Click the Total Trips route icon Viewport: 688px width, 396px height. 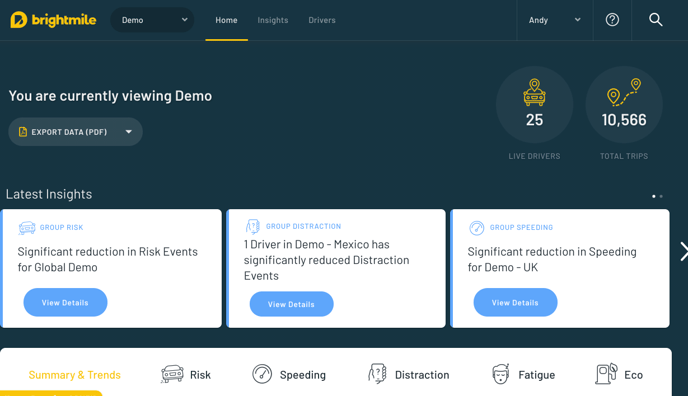pyautogui.click(x=624, y=92)
